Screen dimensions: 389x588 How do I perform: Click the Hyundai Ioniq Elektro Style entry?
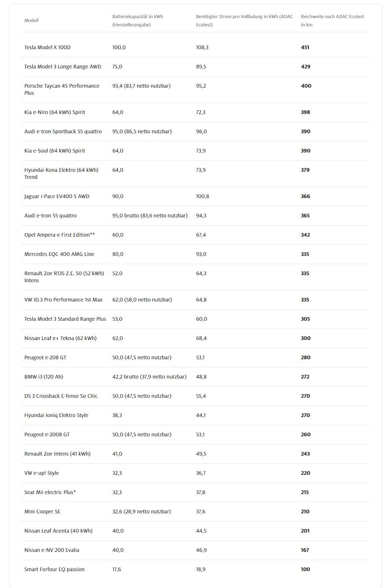56,415
